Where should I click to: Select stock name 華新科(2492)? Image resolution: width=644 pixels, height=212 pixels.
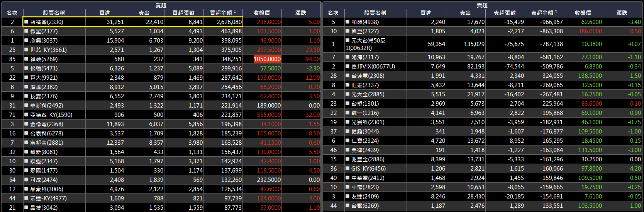pos(47,106)
